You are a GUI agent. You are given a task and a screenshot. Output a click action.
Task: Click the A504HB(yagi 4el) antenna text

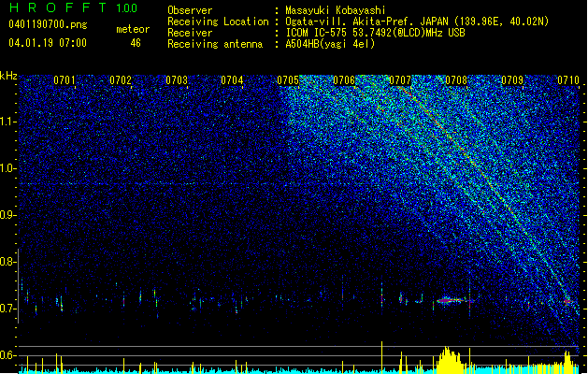coord(330,44)
